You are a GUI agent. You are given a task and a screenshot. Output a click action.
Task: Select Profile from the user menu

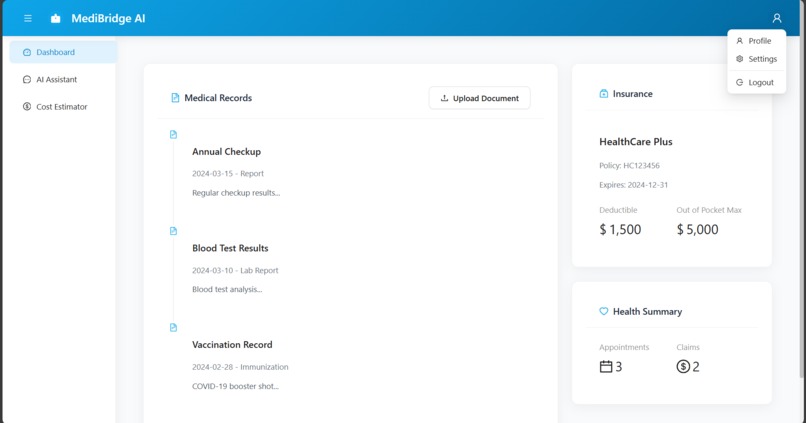(x=757, y=41)
